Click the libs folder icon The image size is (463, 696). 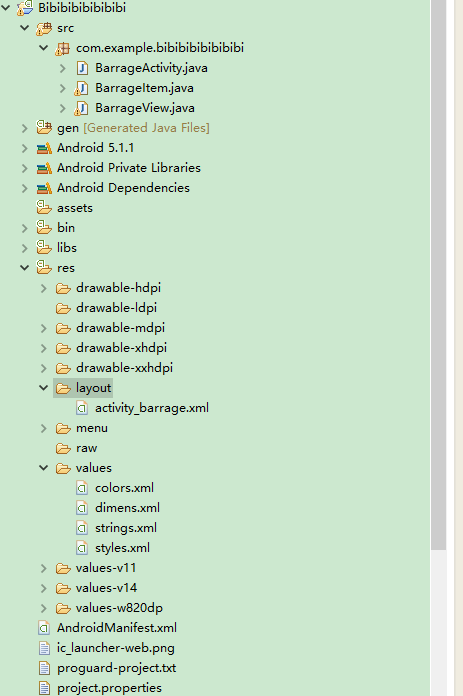pos(44,247)
